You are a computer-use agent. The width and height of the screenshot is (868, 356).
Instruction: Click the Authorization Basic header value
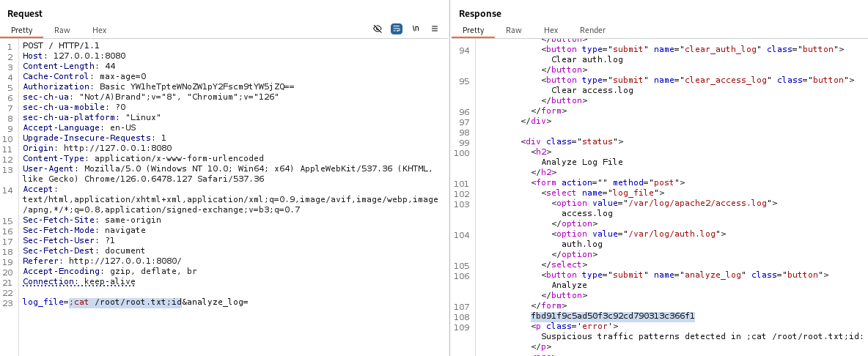196,86
